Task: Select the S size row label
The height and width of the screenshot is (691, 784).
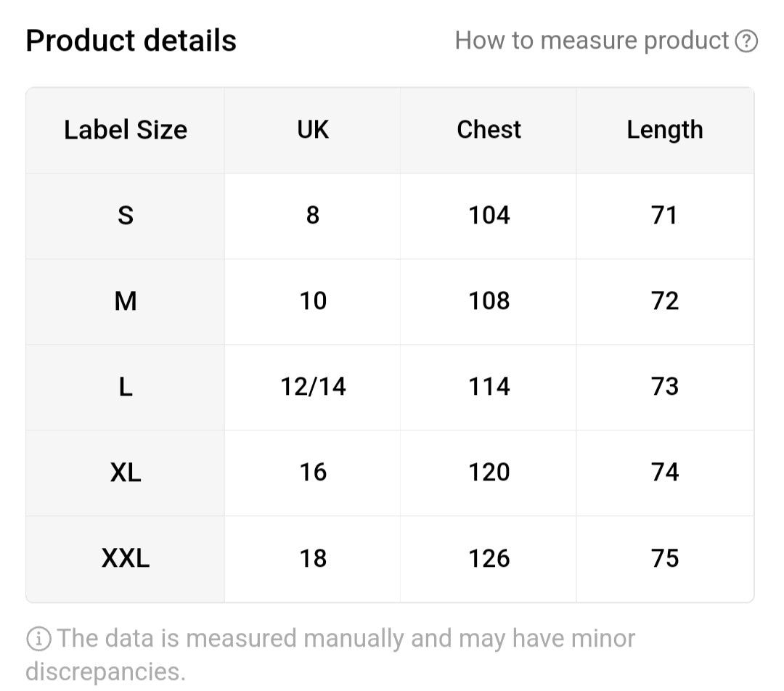Action: pyautogui.click(x=126, y=216)
